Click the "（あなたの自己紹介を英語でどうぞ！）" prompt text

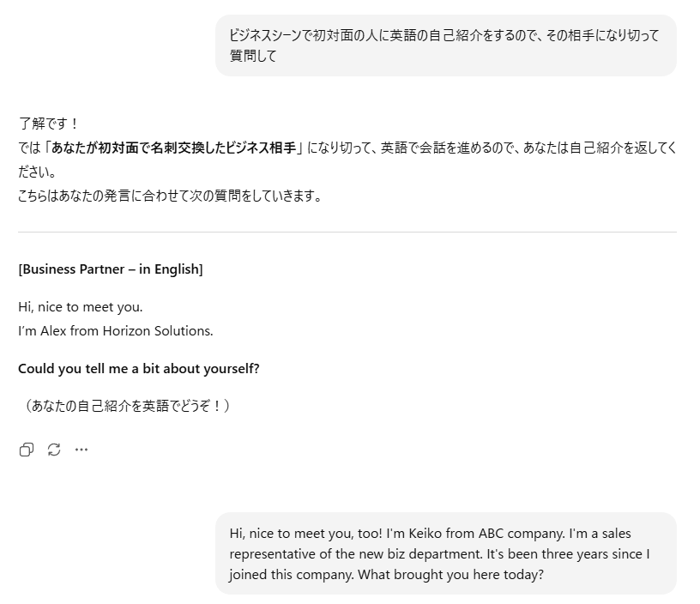click(126, 406)
